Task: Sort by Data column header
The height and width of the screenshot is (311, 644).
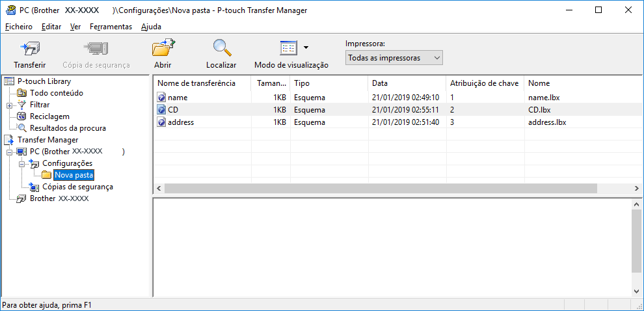Action: click(407, 83)
